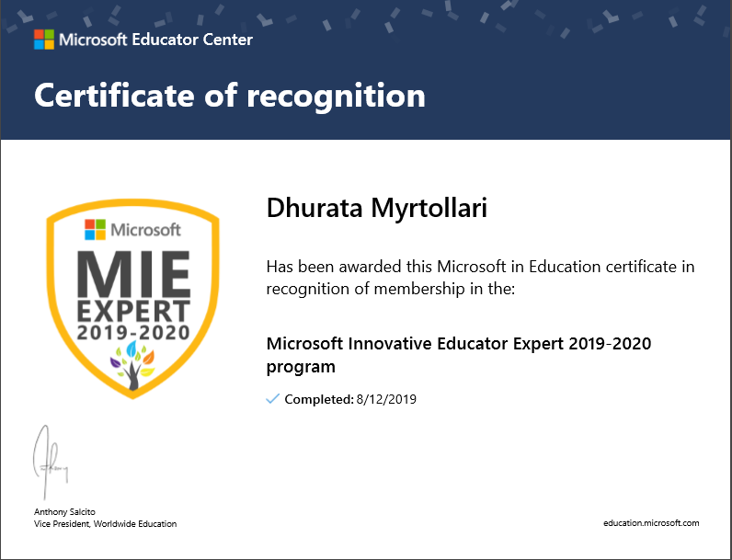Image resolution: width=732 pixels, height=560 pixels.
Task: Select the Certificate of recognition heading
Action: (230, 96)
